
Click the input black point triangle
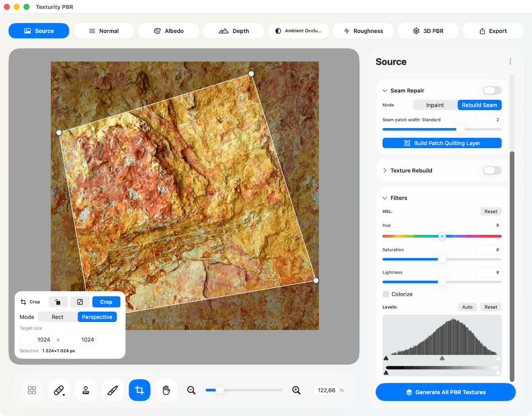point(386,358)
